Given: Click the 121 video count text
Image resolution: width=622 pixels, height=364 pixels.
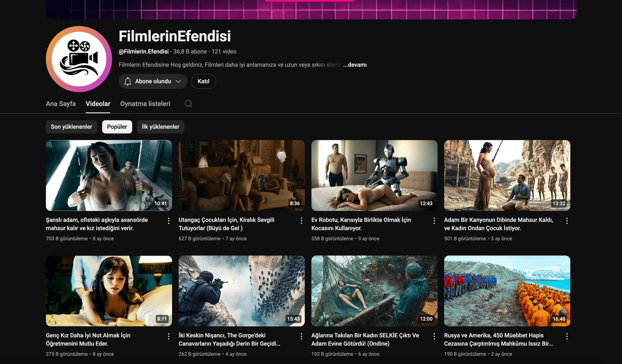Looking at the screenshot, I should tap(224, 51).
